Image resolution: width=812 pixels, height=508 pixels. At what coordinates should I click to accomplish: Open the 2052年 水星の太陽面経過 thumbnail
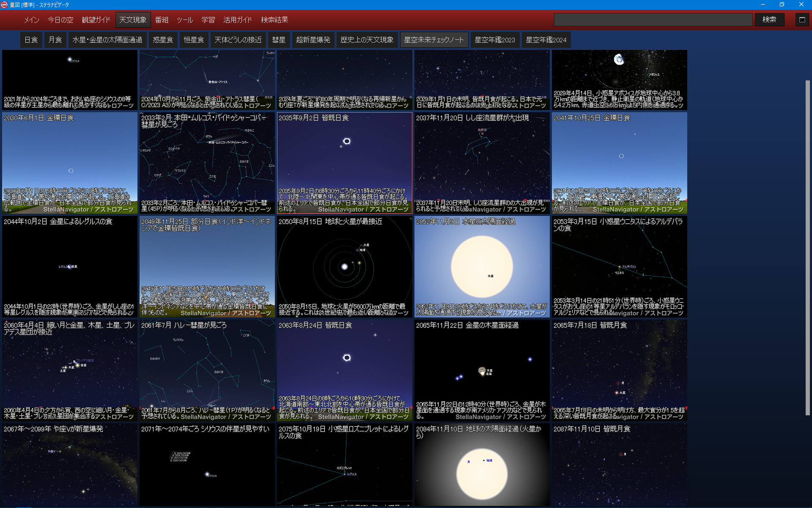[x=482, y=267]
